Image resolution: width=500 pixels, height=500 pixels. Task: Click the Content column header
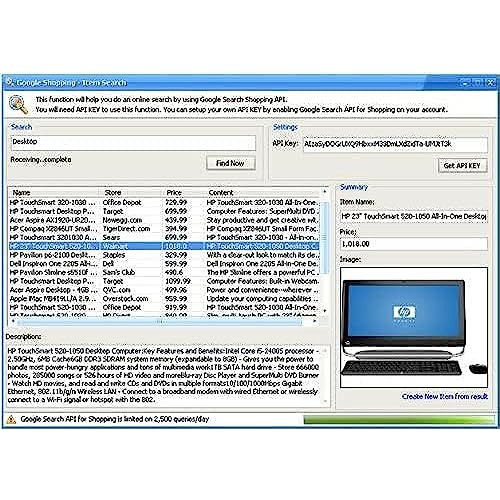262,192
